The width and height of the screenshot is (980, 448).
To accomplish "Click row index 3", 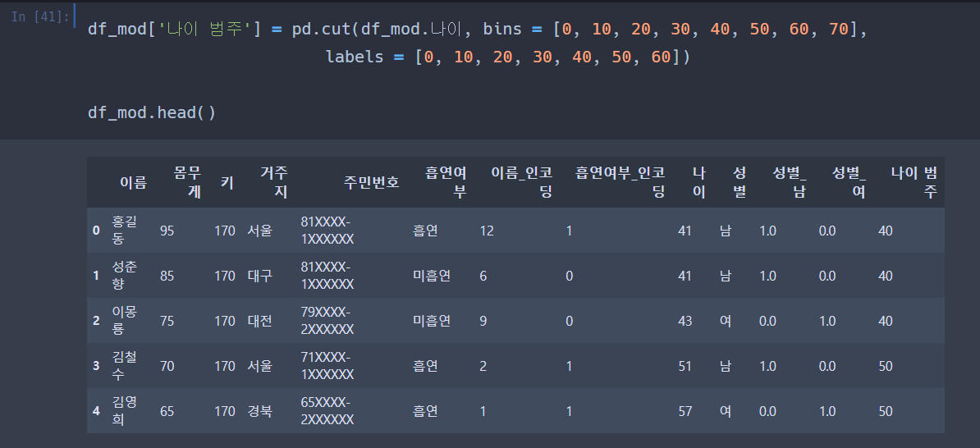I will pos(96,365).
